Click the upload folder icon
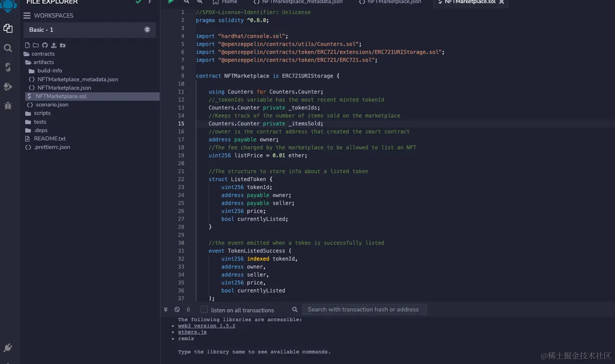Screen dimensions: 615x364 tap(63, 45)
